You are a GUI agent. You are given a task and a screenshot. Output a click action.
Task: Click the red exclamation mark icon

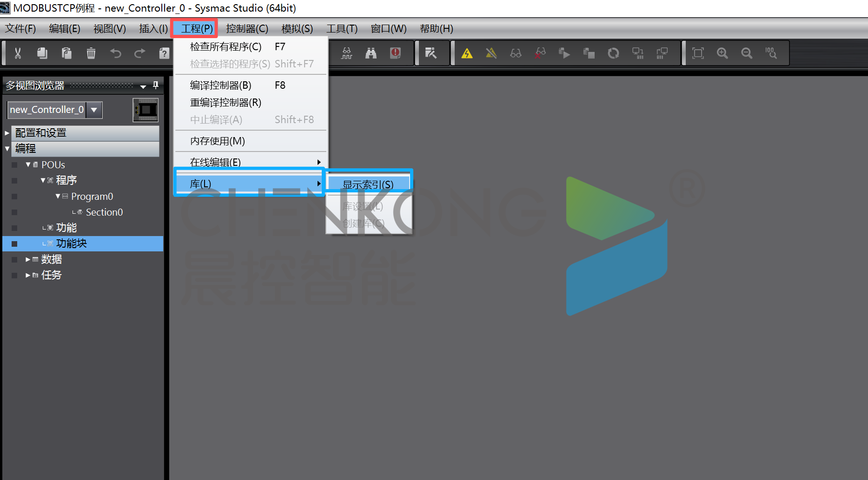(x=396, y=53)
